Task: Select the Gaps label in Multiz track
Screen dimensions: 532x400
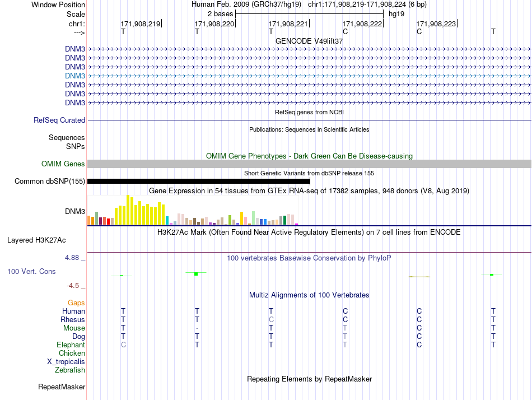Action: point(76,303)
